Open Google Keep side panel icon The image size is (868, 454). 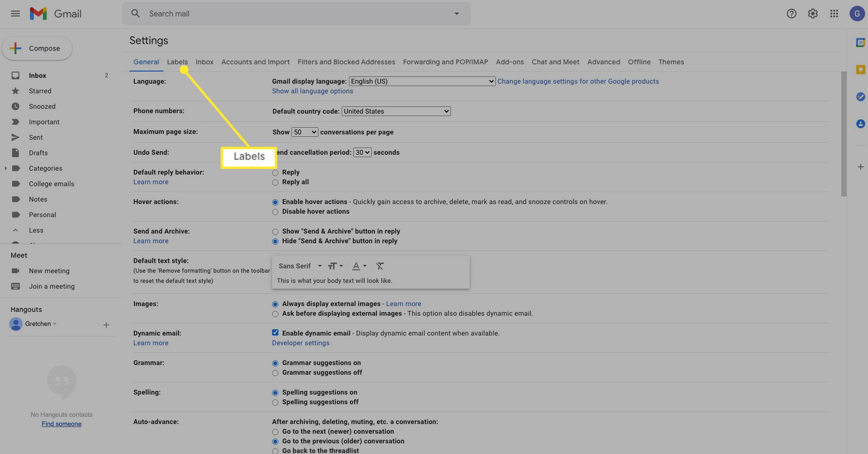coord(860,70)
